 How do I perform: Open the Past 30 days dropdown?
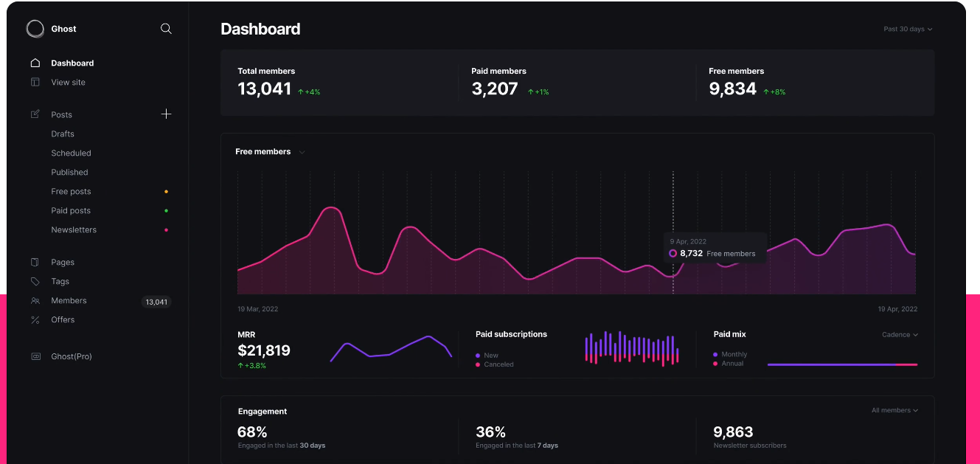point(908,29)
